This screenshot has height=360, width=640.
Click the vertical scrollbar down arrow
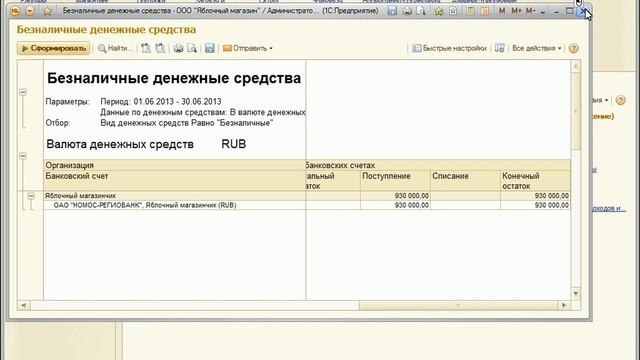coord(576,293)
